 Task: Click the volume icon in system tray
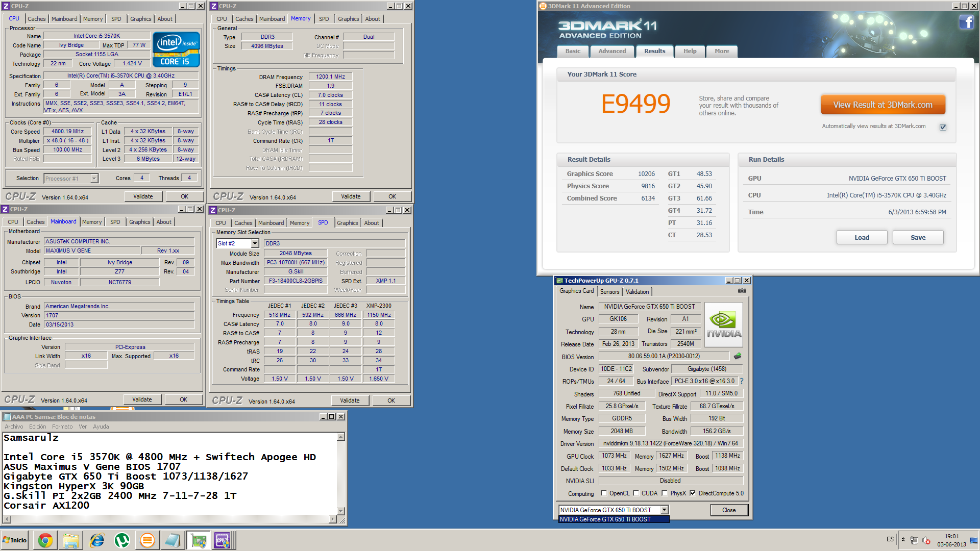[x=926, y=540]
